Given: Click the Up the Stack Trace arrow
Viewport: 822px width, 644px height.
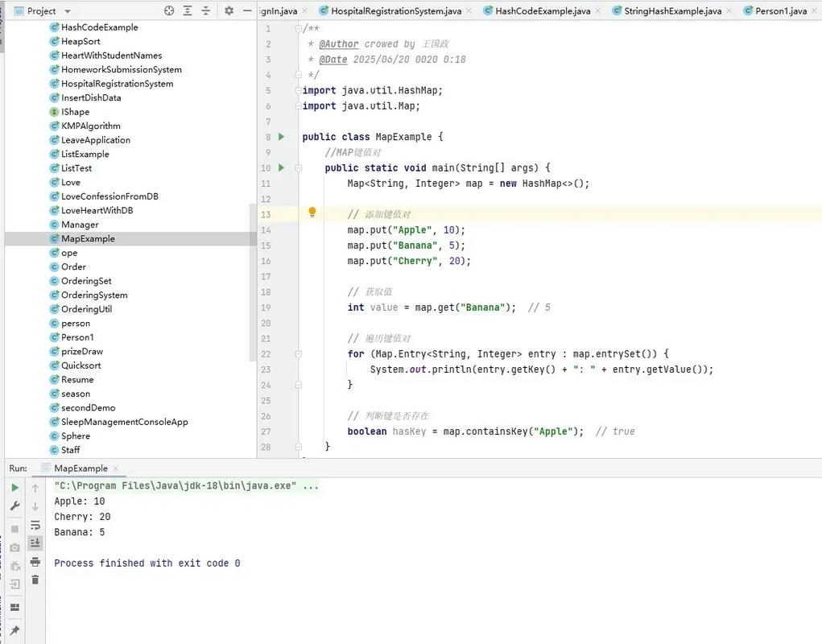Looking at the screenshot, I should click(x=35, y=489).
